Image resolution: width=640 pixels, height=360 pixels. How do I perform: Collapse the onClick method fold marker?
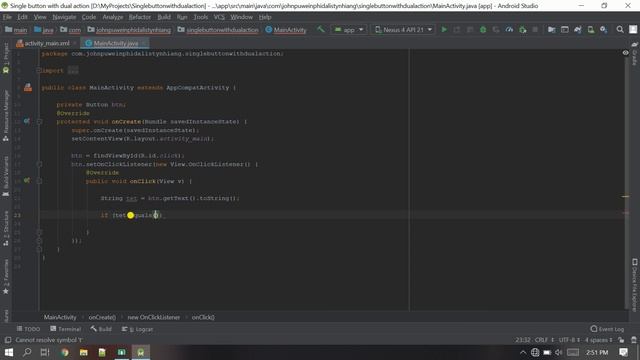(x=40, y=181)
